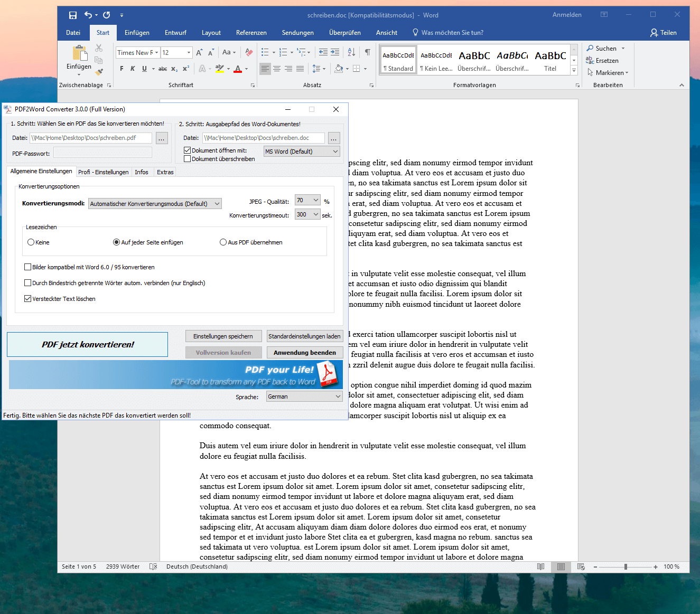Justify text alignment
Viewport: 700px width, 614px height.
[300, 69]
